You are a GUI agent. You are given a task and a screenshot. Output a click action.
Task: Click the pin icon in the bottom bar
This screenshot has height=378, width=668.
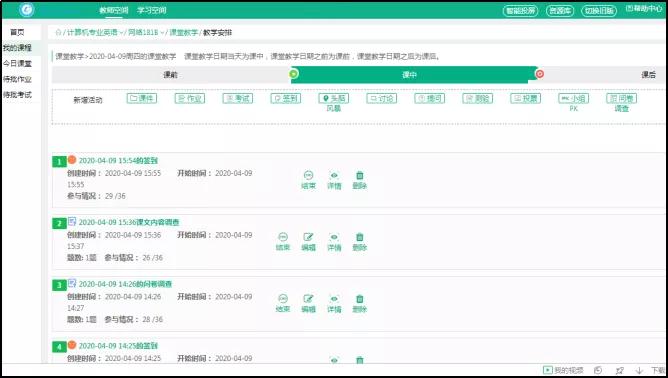620,370
